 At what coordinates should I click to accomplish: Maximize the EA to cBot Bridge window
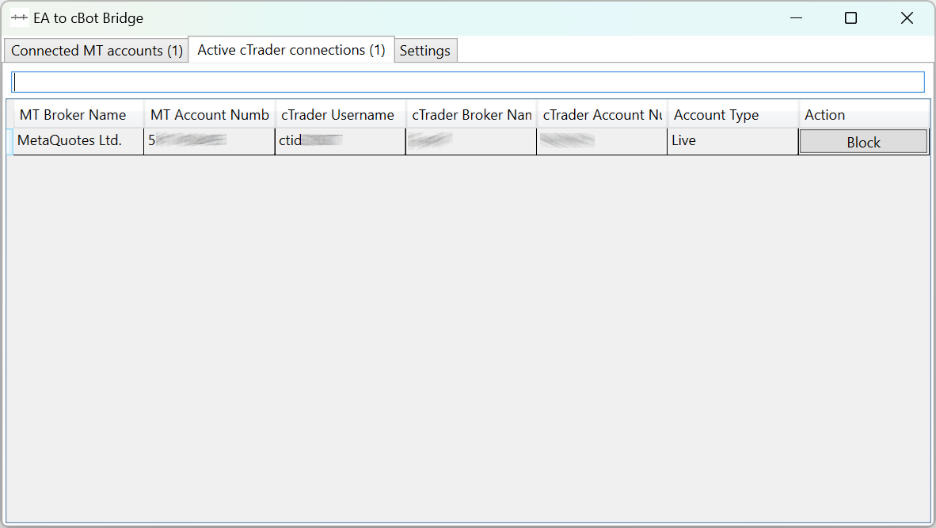pyautogui.click(x=851, y=18)
